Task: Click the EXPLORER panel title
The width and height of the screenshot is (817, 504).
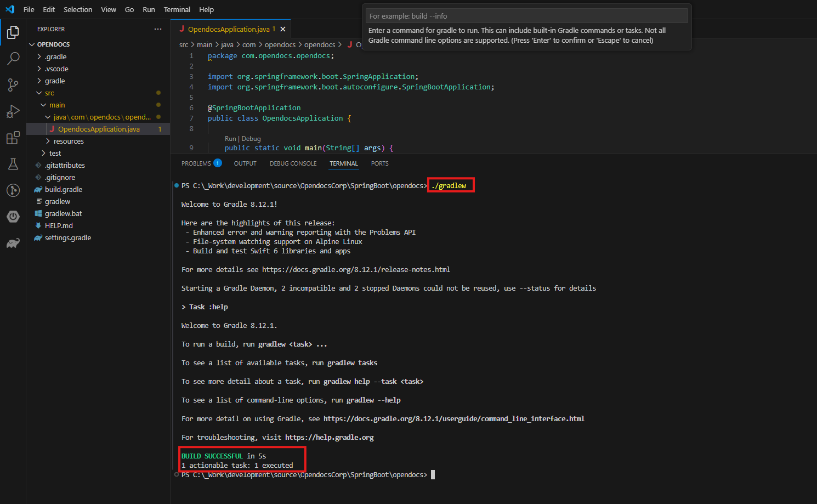Action: (x=51, y=29)
